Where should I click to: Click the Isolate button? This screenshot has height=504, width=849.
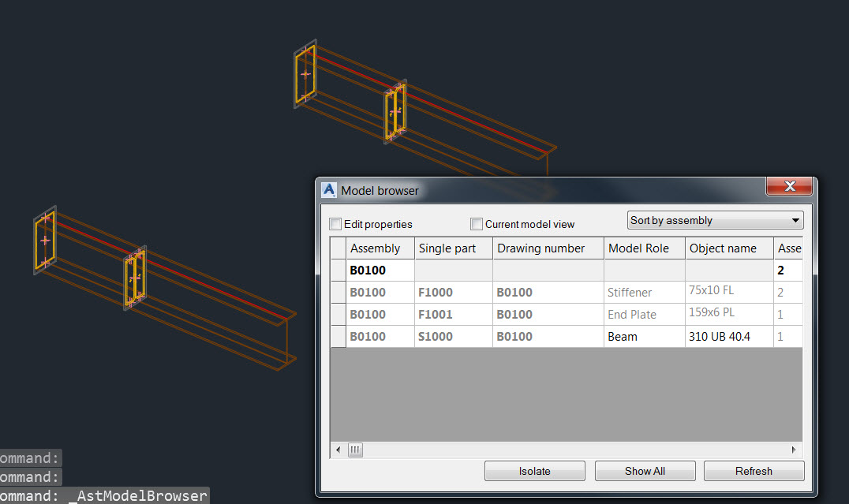[534, 471]
